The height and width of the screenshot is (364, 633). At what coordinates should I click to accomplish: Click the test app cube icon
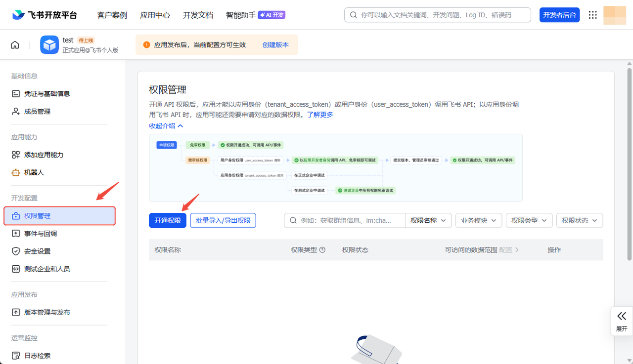[49, 45]
